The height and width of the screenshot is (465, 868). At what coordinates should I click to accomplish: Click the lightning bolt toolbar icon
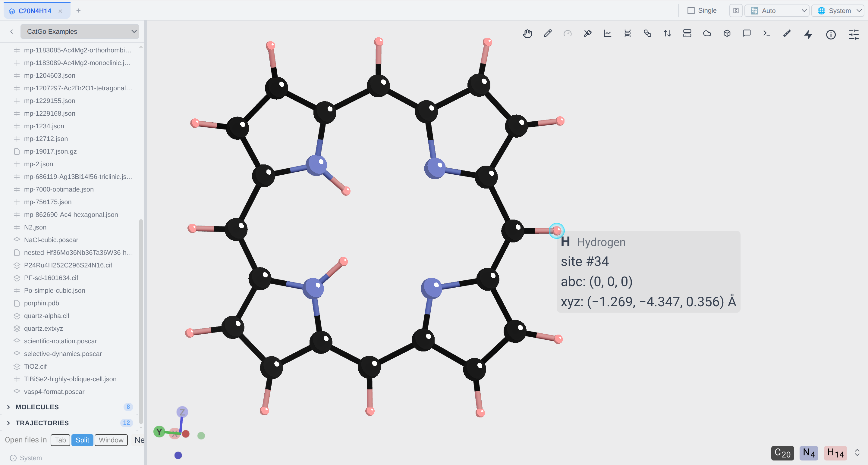808,34
